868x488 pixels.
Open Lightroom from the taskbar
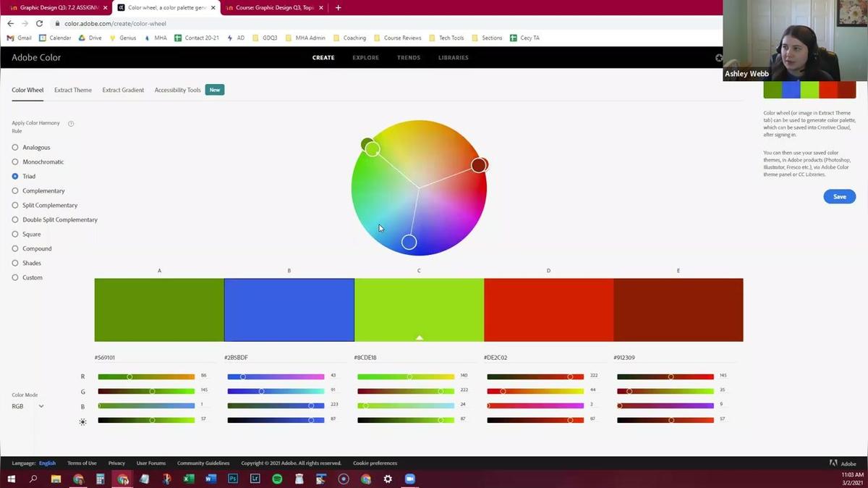[x=255, y=479]
